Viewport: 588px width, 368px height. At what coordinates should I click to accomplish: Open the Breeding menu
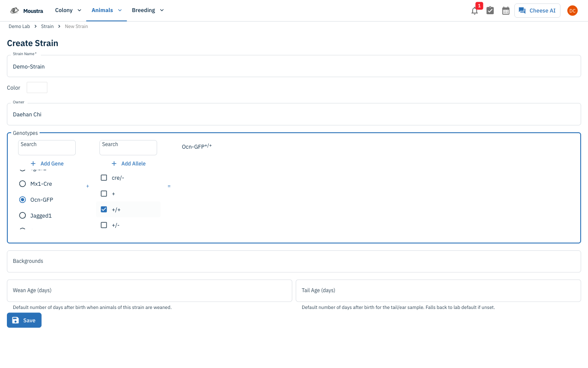coord(148,10)
